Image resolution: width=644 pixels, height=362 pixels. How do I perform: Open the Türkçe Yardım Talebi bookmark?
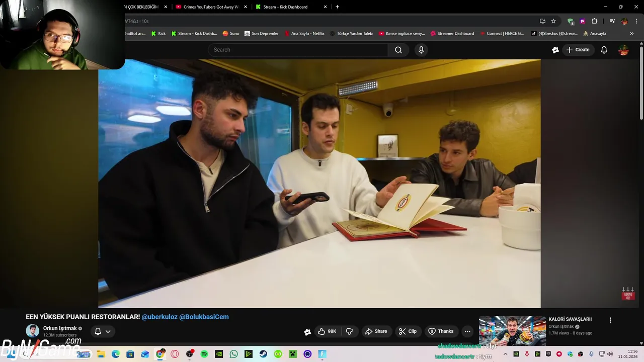coord(351,34)
